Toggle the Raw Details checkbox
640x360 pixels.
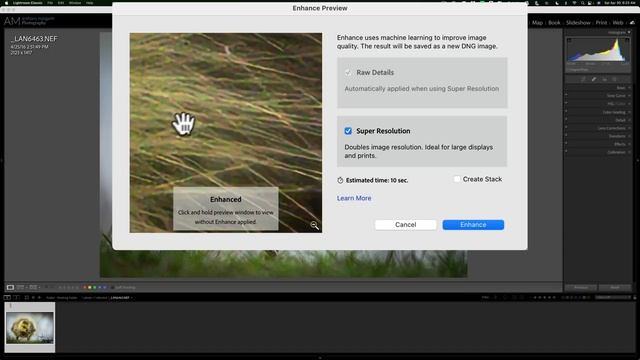pyautogui.click(x=348, y=73)
